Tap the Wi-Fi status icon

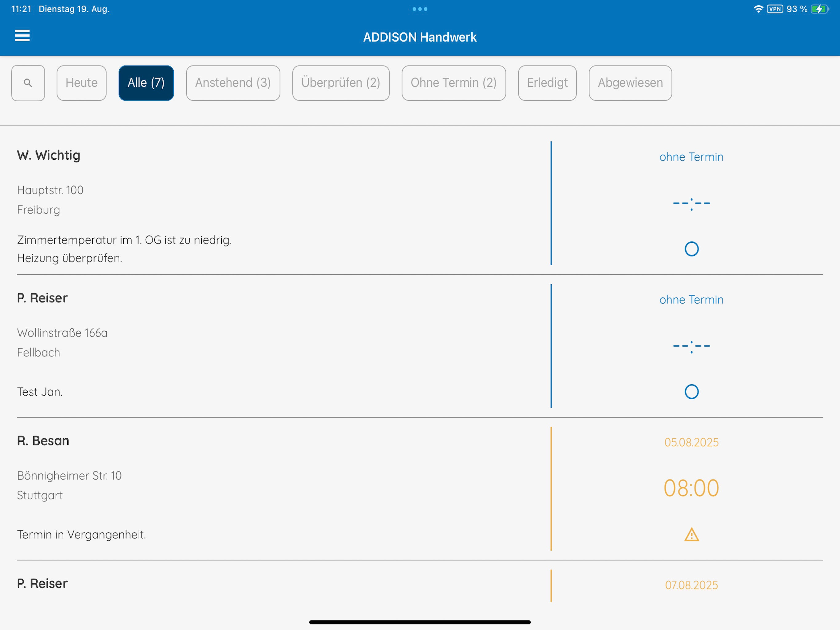tap(758, 9)
